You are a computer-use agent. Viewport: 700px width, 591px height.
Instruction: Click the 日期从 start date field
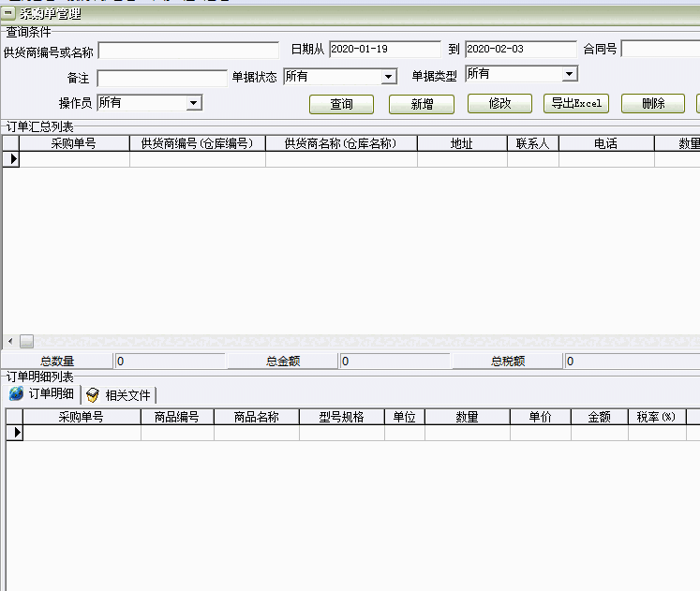pyautogui.click(x=385, y=49)
